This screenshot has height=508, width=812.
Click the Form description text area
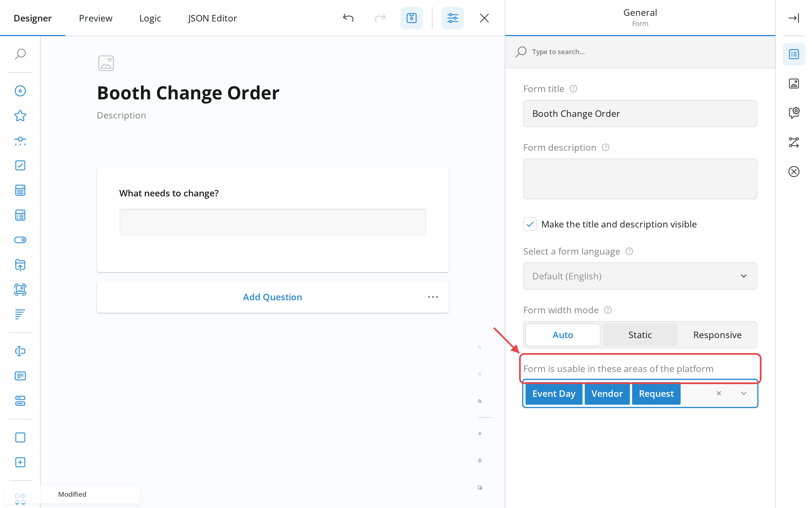(x=640, y=179)
